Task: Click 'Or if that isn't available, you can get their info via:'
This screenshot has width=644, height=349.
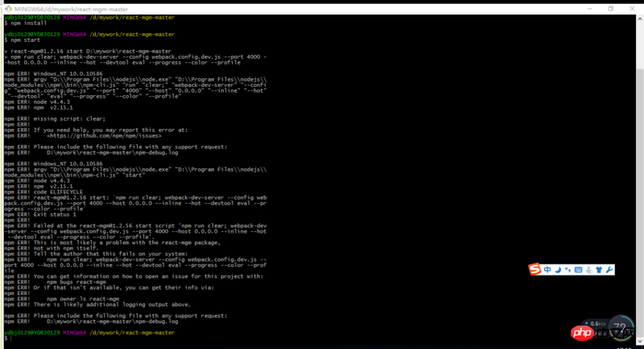Action: (x=124, y=288)
